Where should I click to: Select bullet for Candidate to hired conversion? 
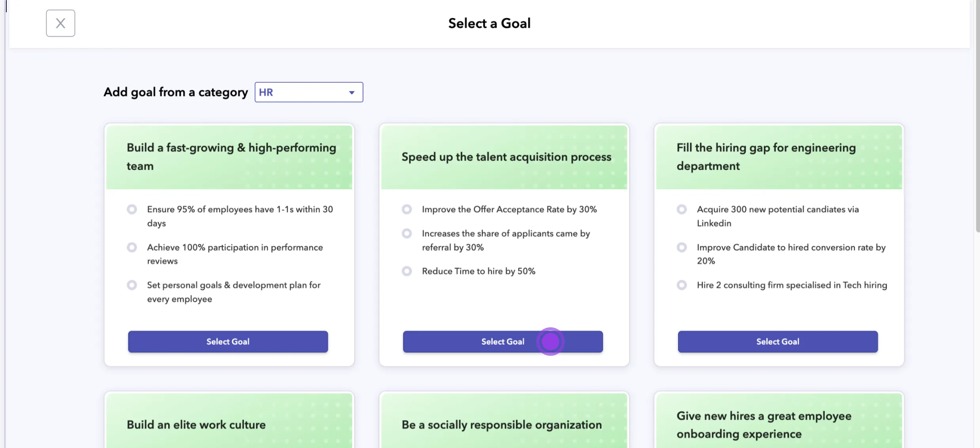[x=681, y=247]
